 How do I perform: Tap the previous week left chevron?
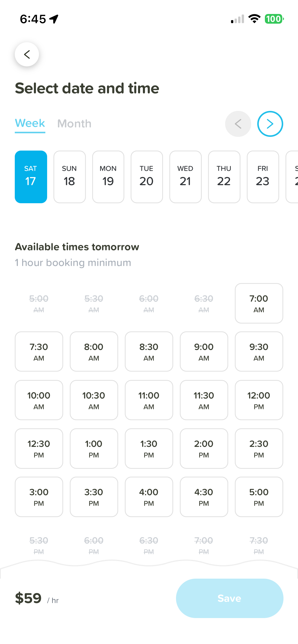[x=238, y=124]
